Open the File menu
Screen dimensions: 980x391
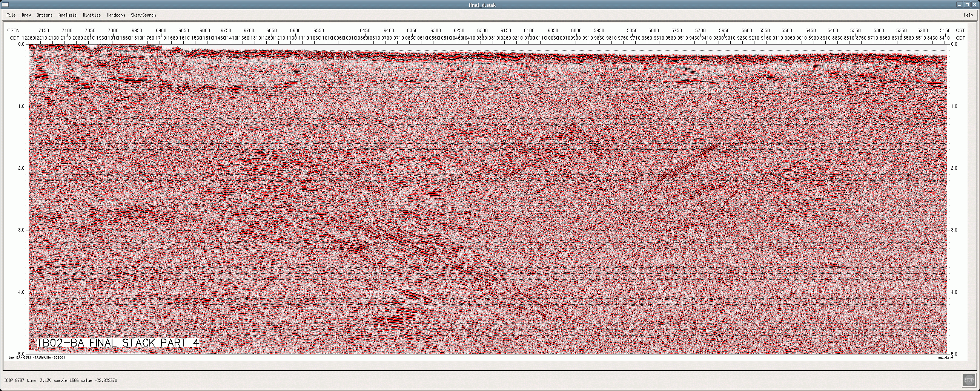[11, 15]
